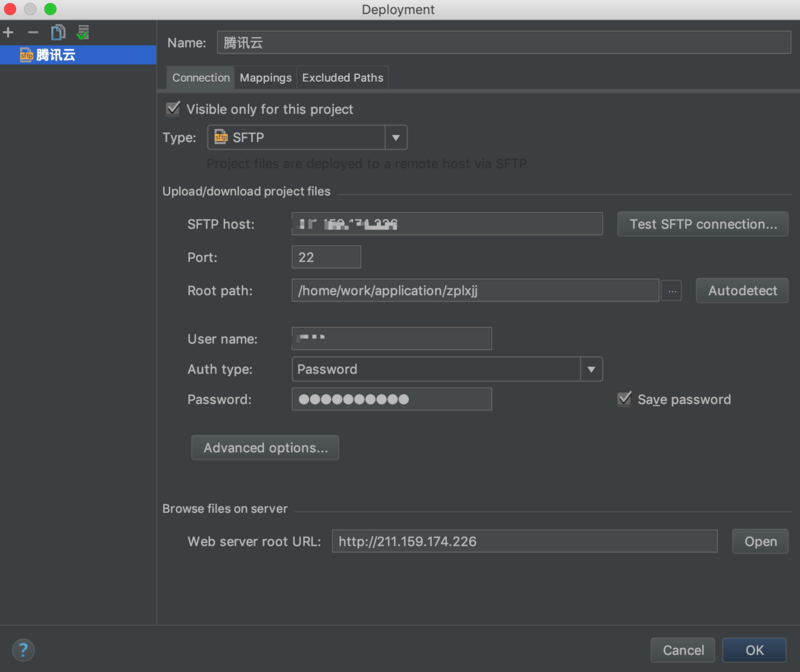Set server as default with checkmark icon

click(83, 33)
